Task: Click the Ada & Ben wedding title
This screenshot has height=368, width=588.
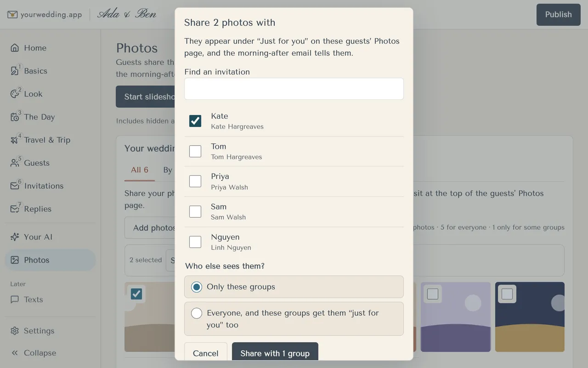Action: (x=127, y=14)
